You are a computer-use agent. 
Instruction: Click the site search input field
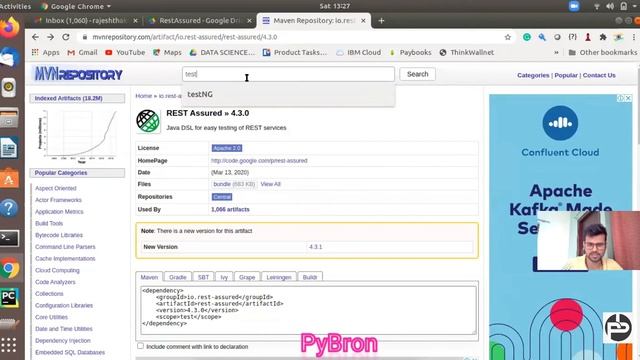click(x=288, y=74)
